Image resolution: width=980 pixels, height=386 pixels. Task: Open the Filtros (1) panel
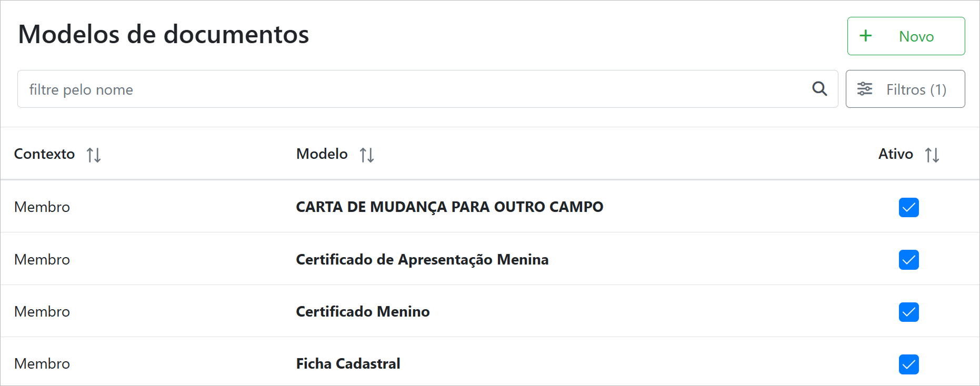pos(905,89)
